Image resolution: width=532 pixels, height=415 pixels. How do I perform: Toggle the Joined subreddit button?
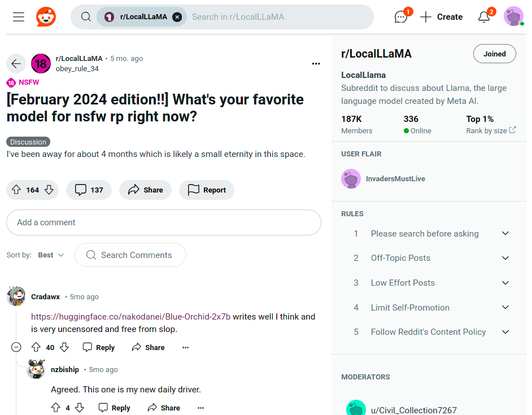point(494,54)
